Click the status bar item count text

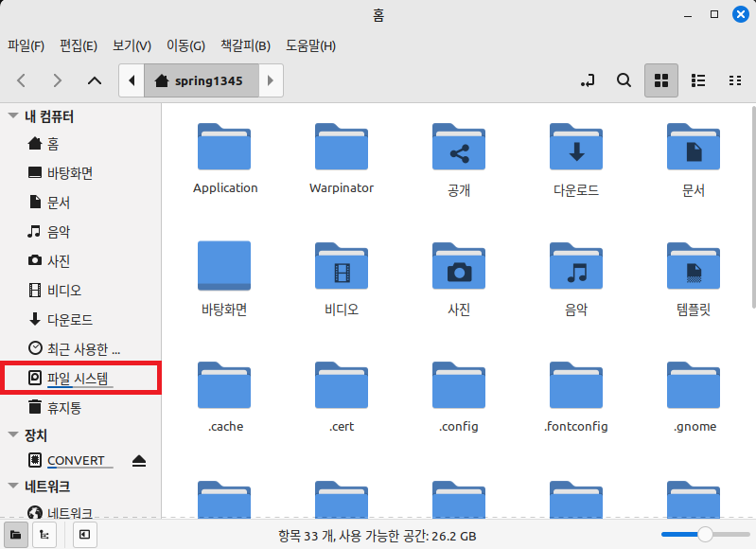(x=377, y=536)
